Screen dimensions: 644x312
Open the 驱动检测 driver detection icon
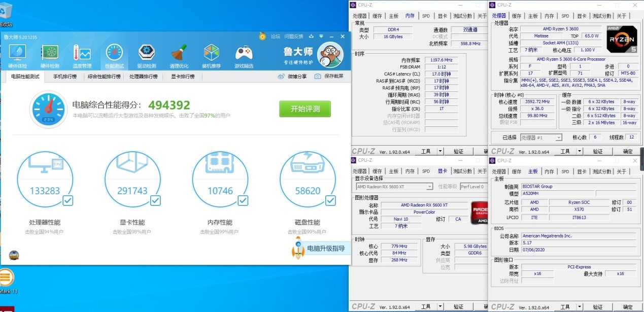tap(146, 52)
